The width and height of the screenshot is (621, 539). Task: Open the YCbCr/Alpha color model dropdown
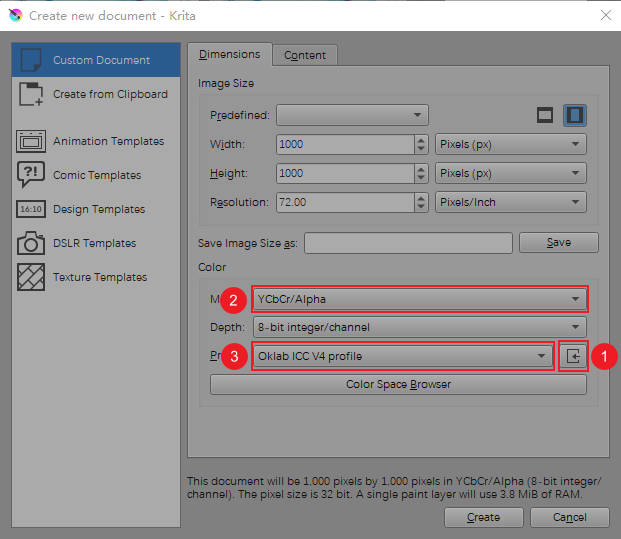click(x=419, y=299)
